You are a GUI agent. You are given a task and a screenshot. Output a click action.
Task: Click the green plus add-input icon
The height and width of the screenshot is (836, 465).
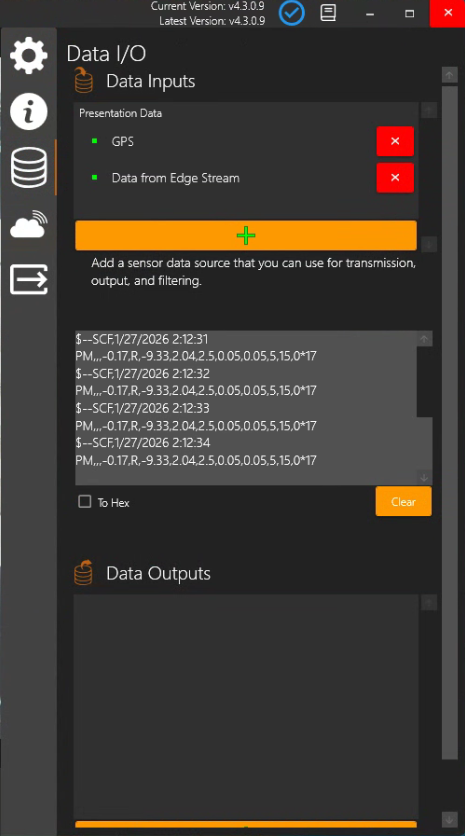click(x=246, y=235)
